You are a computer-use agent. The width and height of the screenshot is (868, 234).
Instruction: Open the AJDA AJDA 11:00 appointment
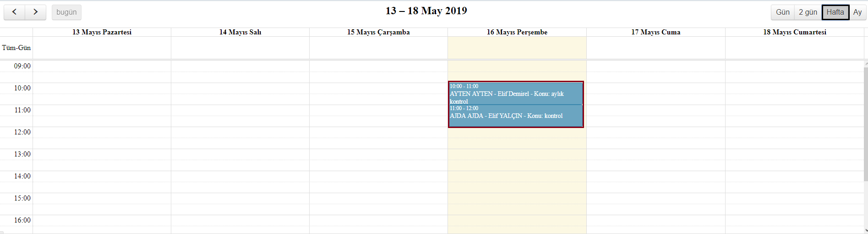pyautogui.click(x=515, y=116)
